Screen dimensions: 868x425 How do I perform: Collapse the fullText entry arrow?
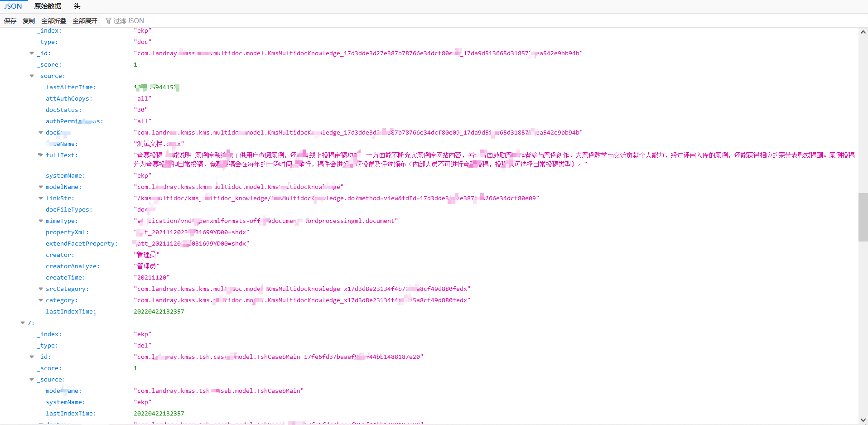(41, 155)
